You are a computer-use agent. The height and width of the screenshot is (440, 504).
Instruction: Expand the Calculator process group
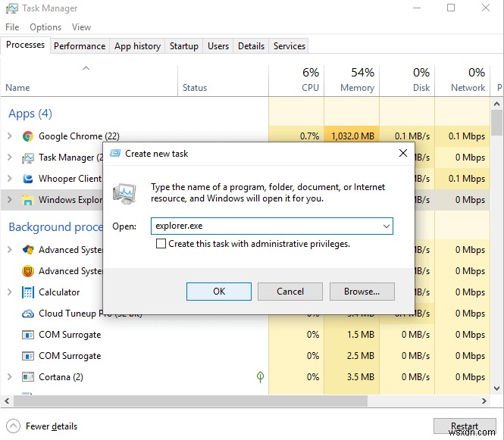tap(10, 292)
